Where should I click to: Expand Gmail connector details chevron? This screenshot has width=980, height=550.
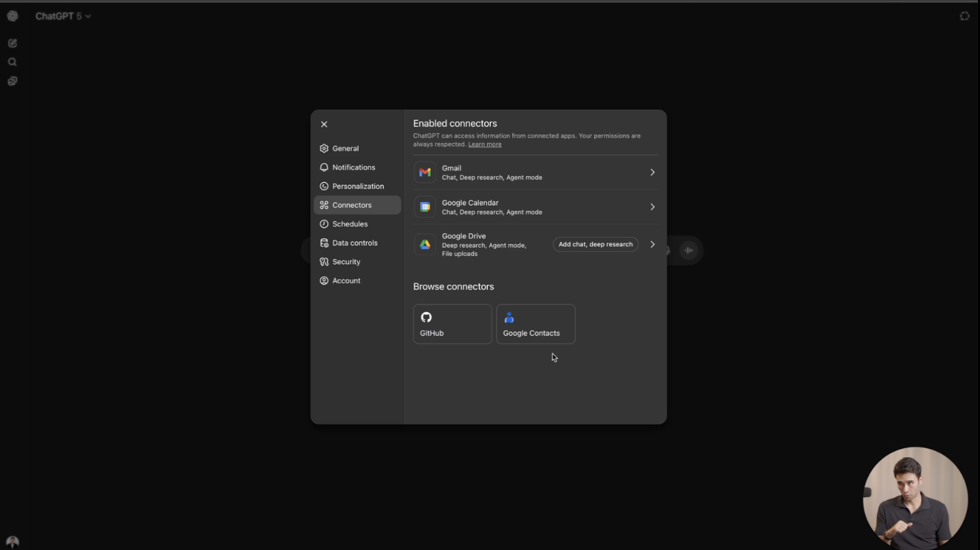[652, 173]
